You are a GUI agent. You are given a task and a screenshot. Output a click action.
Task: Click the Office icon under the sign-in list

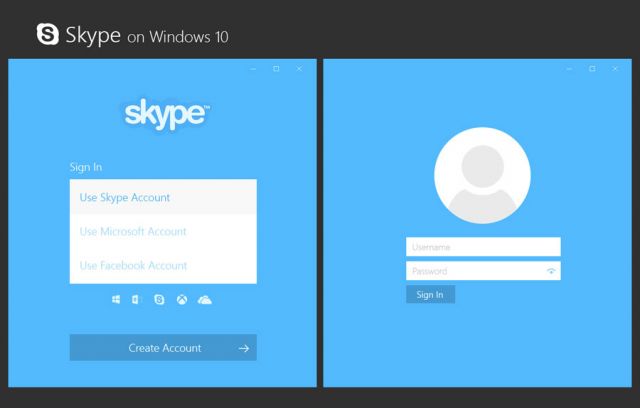coord(136,300)
